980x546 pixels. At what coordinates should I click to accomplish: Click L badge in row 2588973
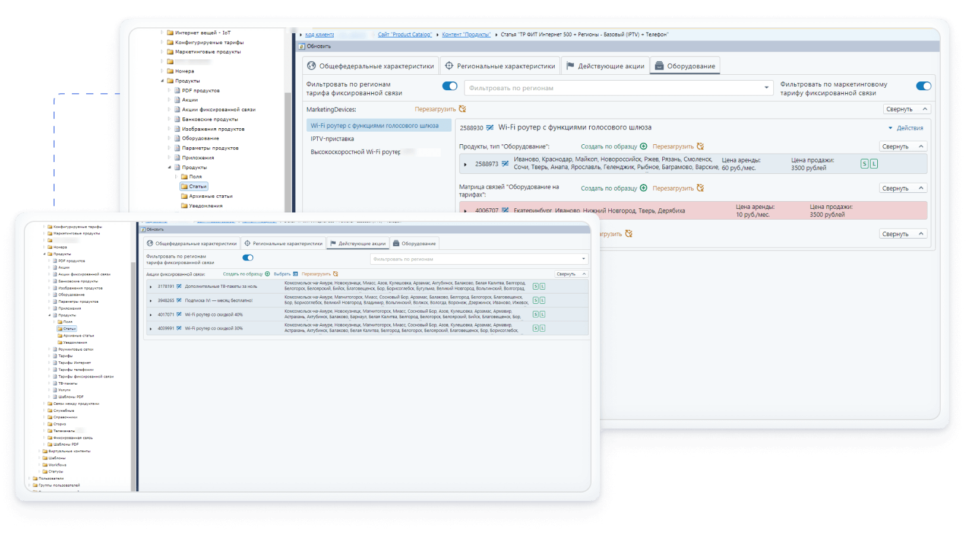tap(874, 164)
